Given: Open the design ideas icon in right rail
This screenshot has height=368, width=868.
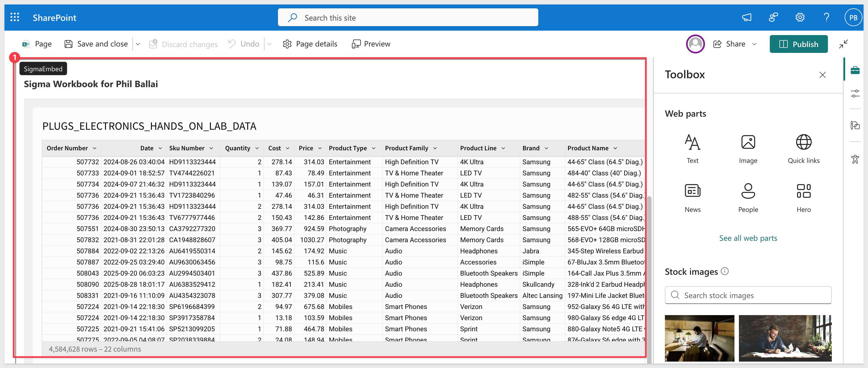Looking at the screenshot, I should pos(855,126).
